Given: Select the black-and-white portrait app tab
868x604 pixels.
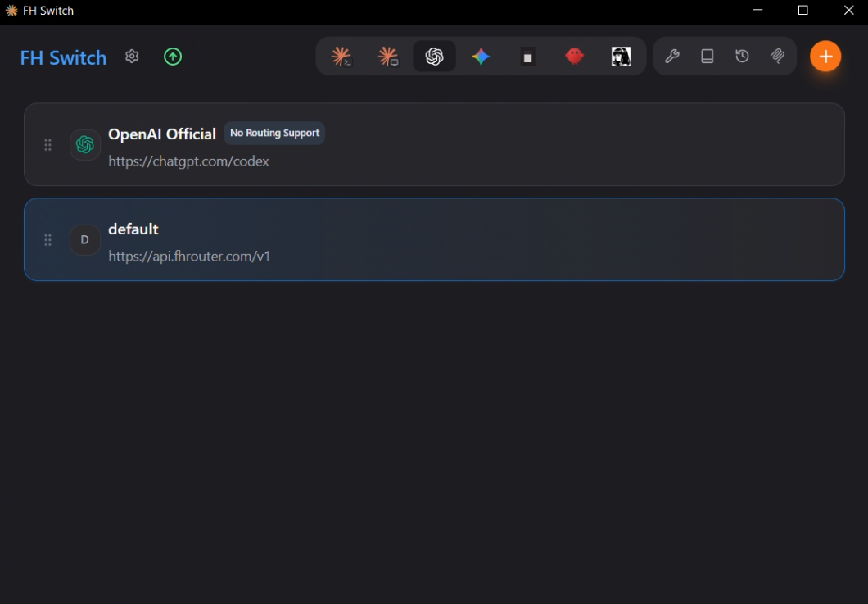Looking at the screenshot, I should (x=621, y=57).
